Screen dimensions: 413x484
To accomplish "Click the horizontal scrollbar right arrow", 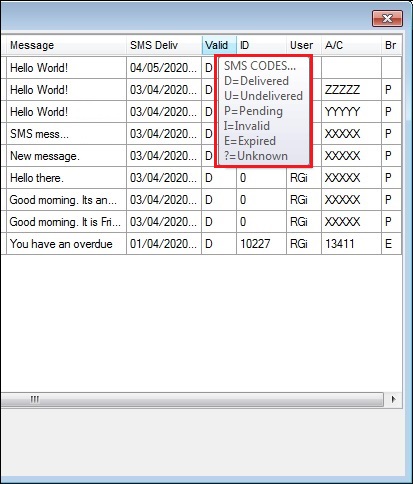I will tap(394, 399).
